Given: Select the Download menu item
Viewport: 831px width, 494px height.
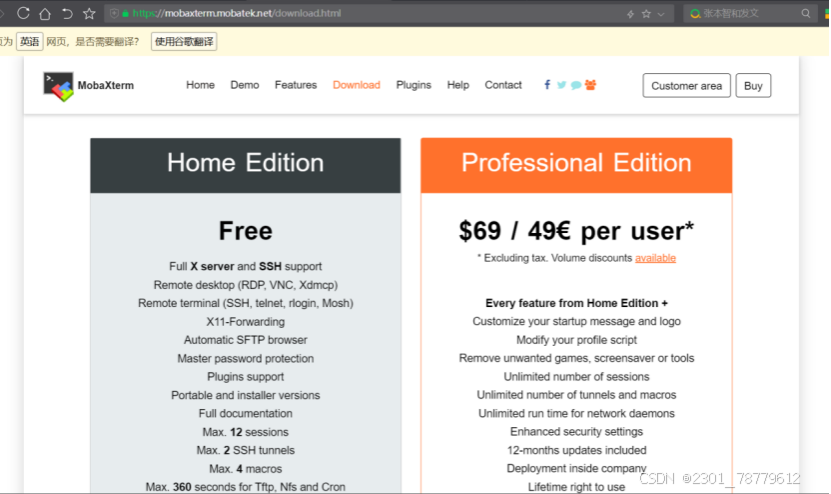Looking at the screenshot, I should coord(356,85).
